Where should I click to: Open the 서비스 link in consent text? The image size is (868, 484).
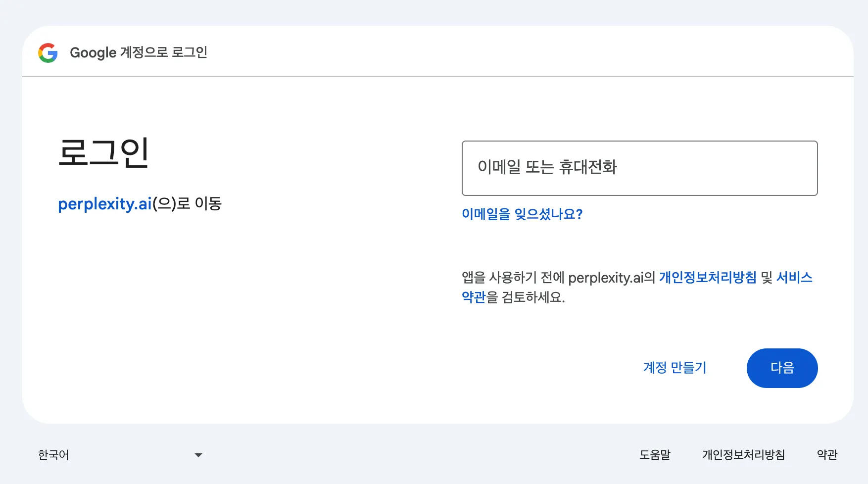[x=794, y=277]
